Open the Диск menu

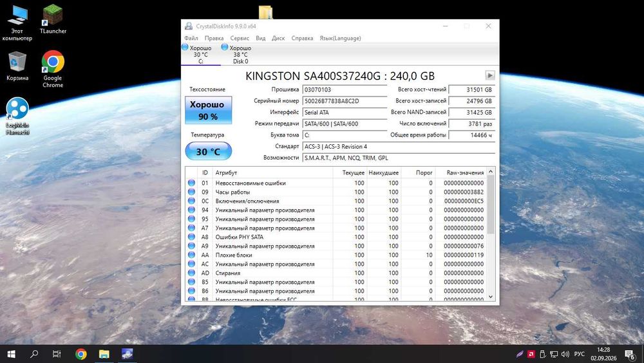278,38
